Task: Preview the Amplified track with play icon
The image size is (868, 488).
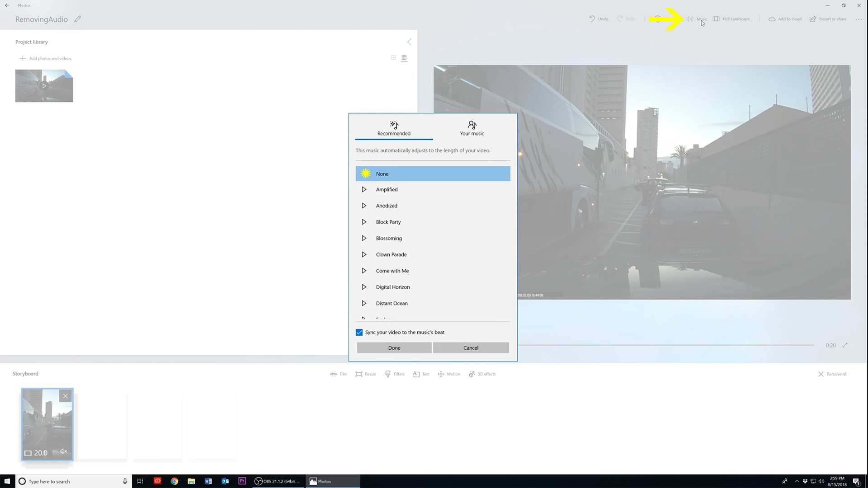Action: (x=364, y=189)
